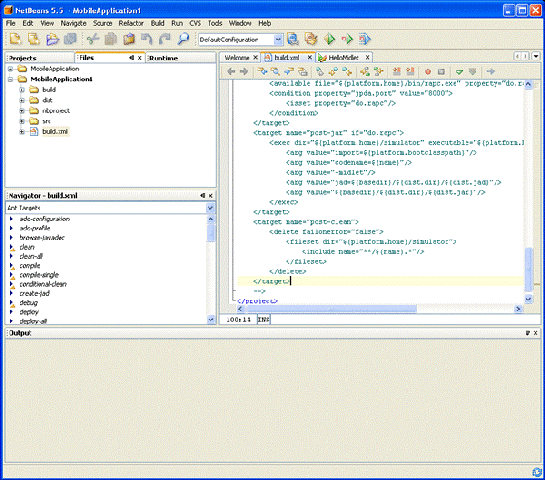
Task: Click the INS insert mode indicator
Action: (263, 319)
